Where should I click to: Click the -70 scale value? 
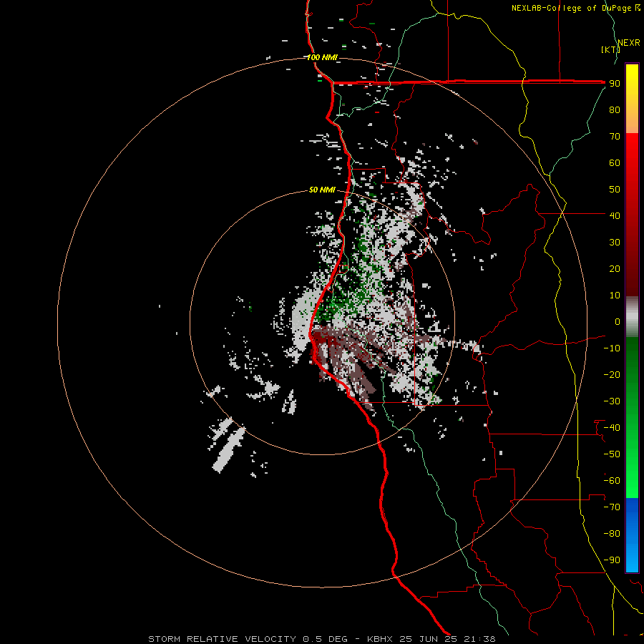(612, 507)
